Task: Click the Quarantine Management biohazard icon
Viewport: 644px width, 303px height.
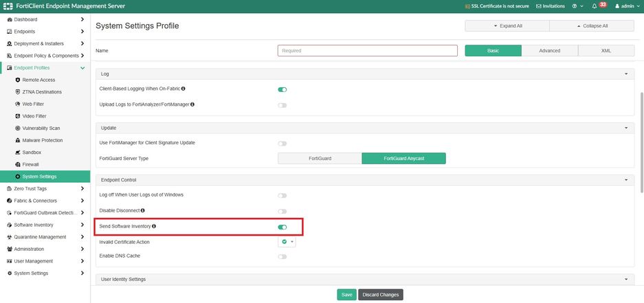Action: pos(10,237)
